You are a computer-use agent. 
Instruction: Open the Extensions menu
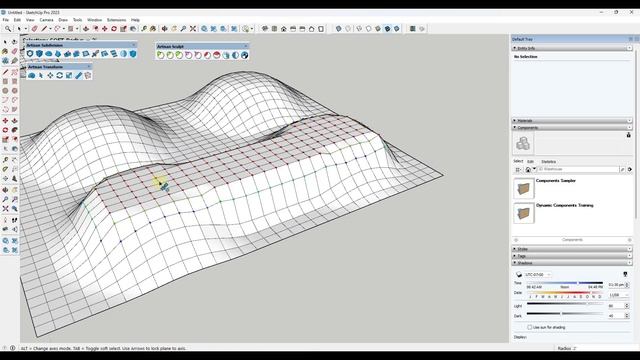116,20
